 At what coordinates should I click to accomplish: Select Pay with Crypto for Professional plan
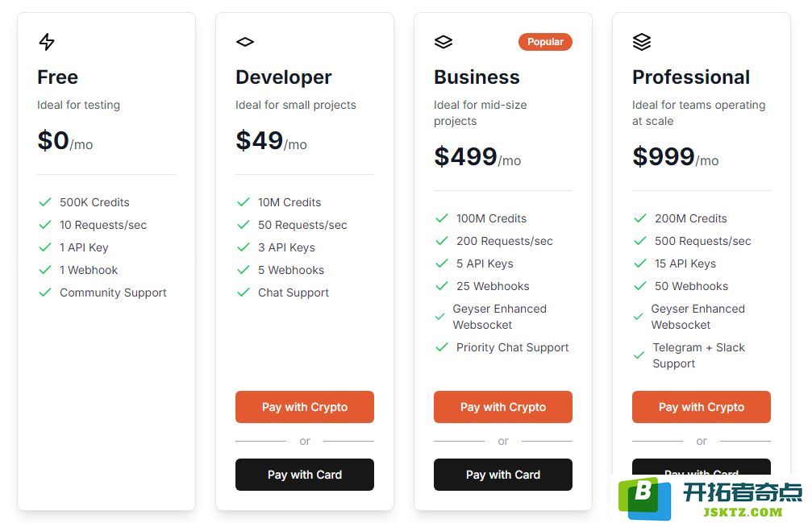click(x=702, y=407)
